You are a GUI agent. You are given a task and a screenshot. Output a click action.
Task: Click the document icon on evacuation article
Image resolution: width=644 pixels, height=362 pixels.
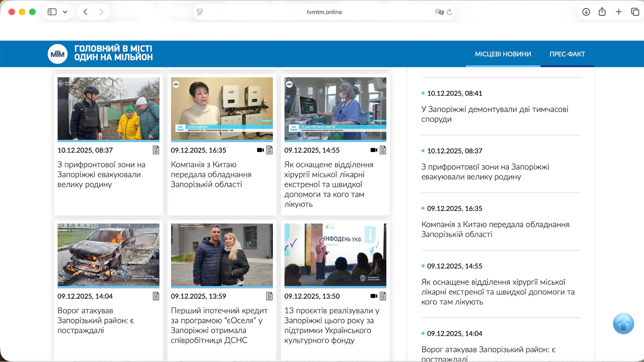point(156,150)
